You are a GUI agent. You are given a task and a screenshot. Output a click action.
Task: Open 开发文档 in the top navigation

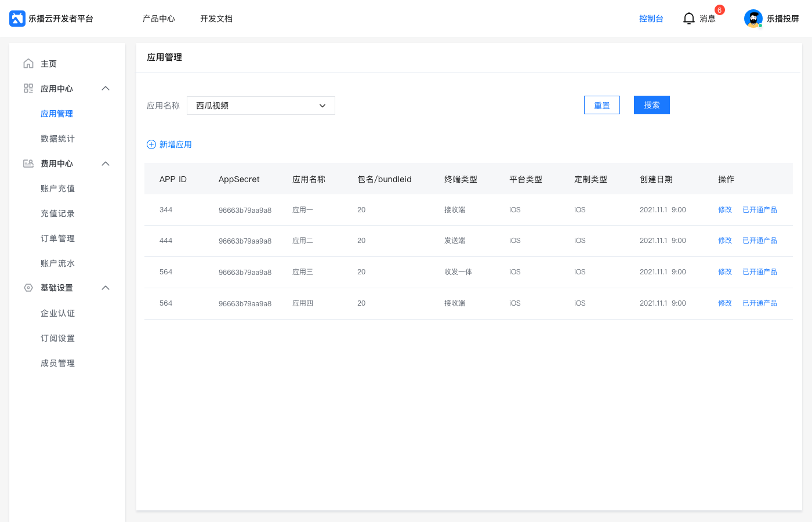click(216, 19)
